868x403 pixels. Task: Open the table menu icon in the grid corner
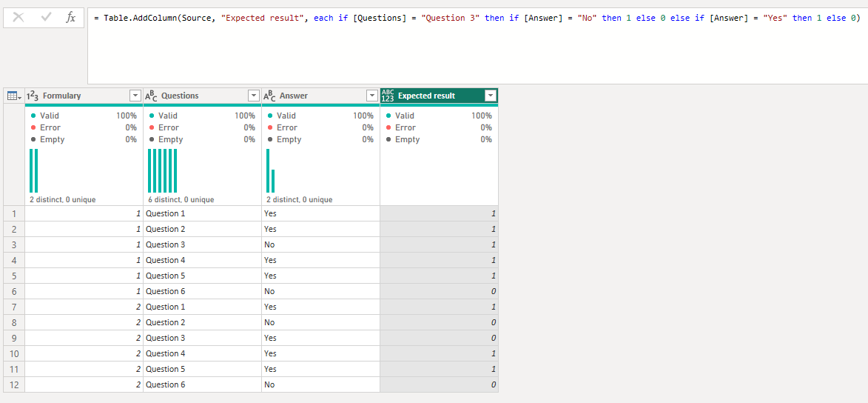click(14, 96)
